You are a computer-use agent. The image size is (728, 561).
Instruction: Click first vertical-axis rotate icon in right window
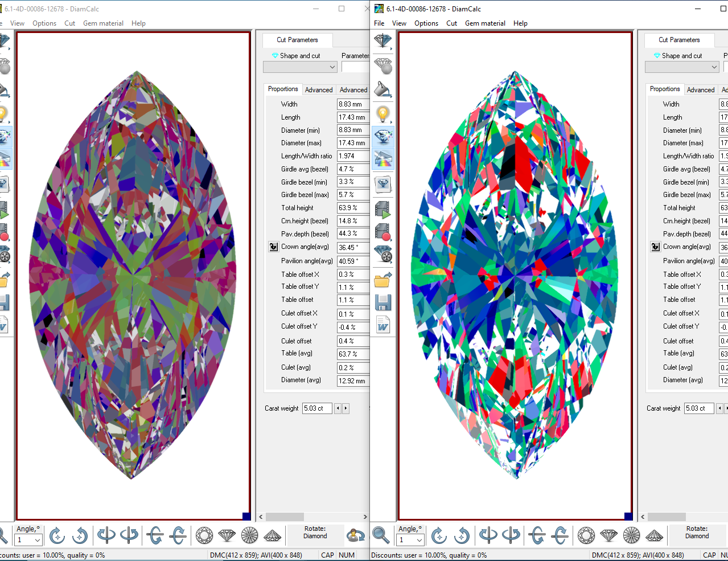coord(488,535)
